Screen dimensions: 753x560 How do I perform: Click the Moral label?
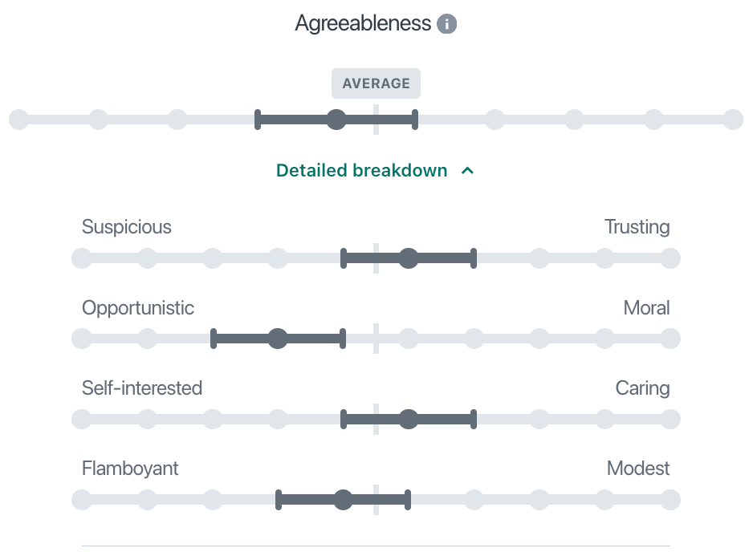pos(646,308)
